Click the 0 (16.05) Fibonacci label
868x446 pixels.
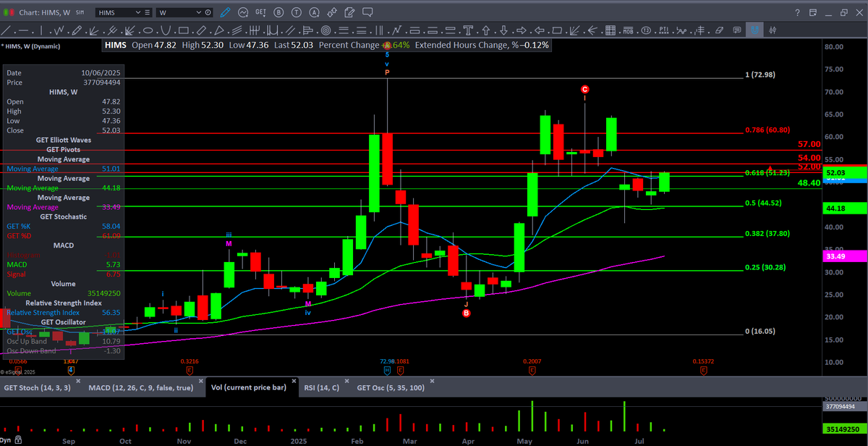pyautogui.click(x=760, y=331)
